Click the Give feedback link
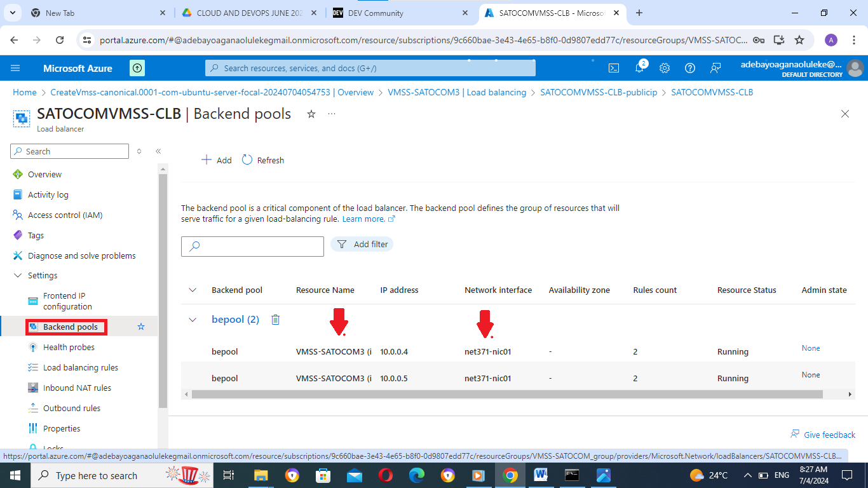The width and height of the screenshot is (868, 488). [x=823, y=435]
